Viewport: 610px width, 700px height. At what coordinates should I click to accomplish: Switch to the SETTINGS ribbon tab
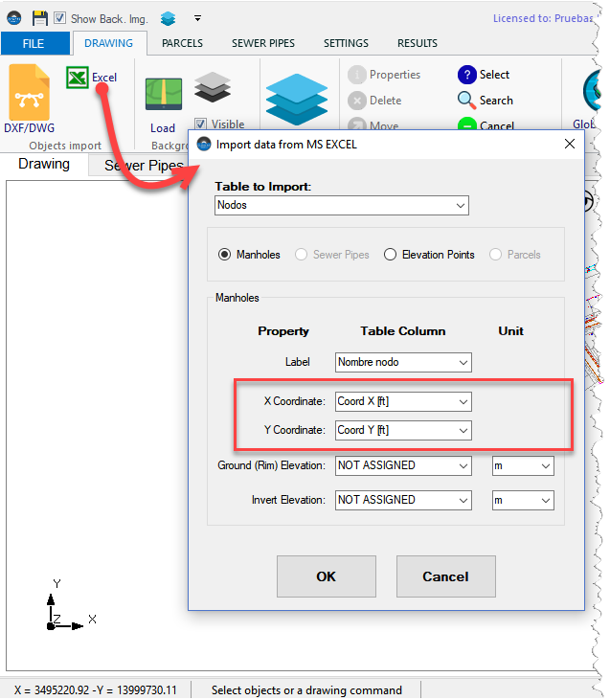coord(346,43)
